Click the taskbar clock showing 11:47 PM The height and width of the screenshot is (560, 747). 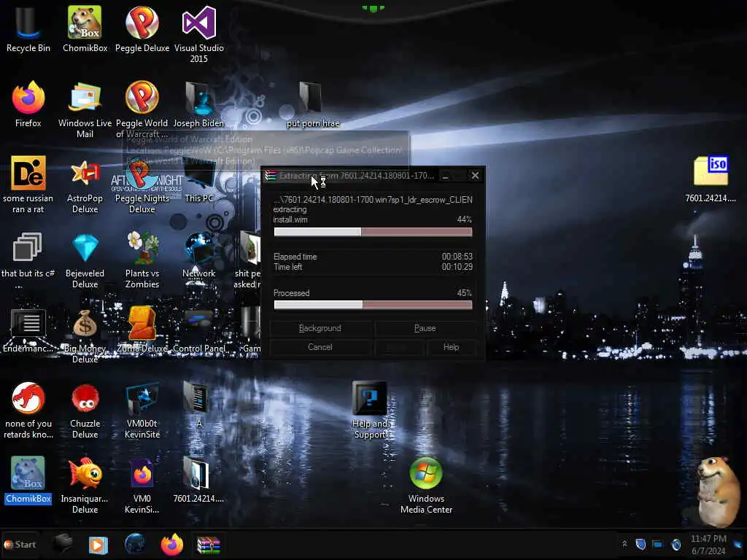coord(708,539)
